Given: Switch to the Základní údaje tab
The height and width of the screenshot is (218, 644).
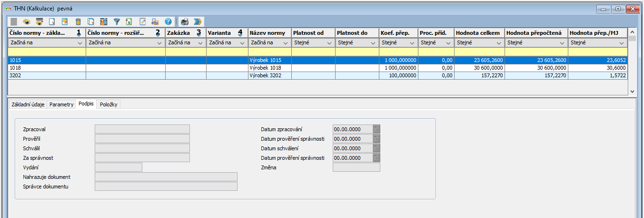Looking at the screenshot, I should 28,104.
